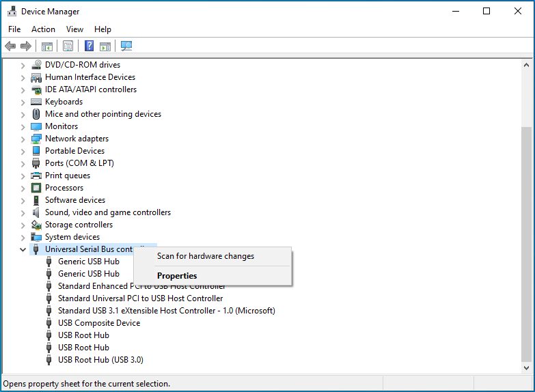Select USB Root Hub (USB 3.0) device
The image size is (535, 392).
[x=100, y=360]
